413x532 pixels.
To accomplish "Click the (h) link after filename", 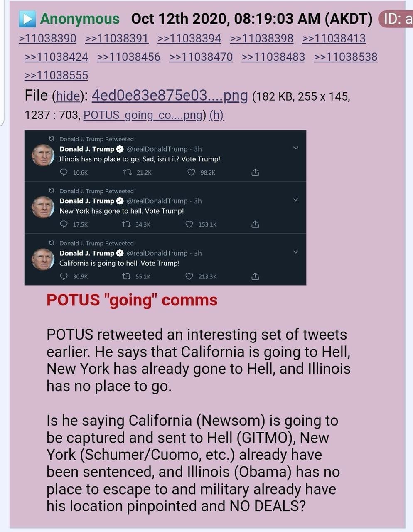I will coord(216,115).
